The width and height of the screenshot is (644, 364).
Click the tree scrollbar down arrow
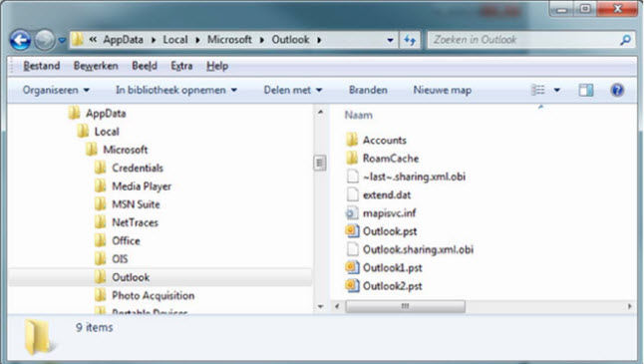(321, 306)
